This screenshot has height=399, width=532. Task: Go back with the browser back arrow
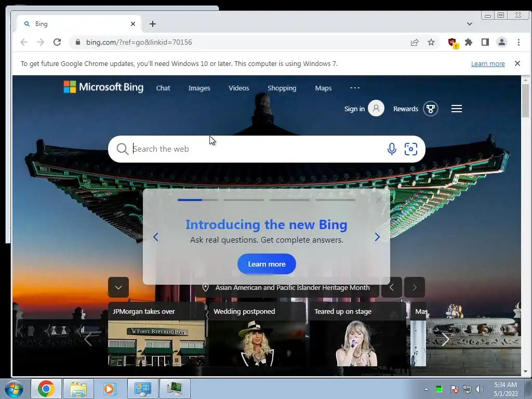point(24,42)
